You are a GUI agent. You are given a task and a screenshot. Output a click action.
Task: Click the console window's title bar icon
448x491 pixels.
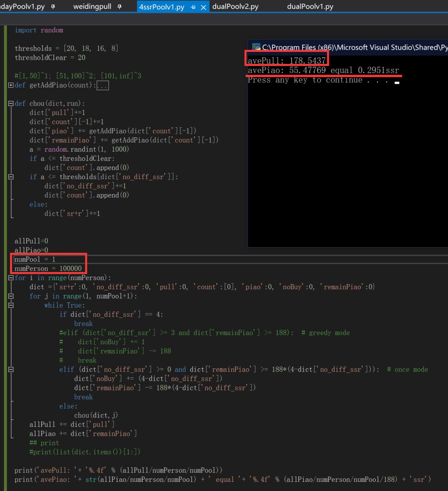tap(256, 47)
